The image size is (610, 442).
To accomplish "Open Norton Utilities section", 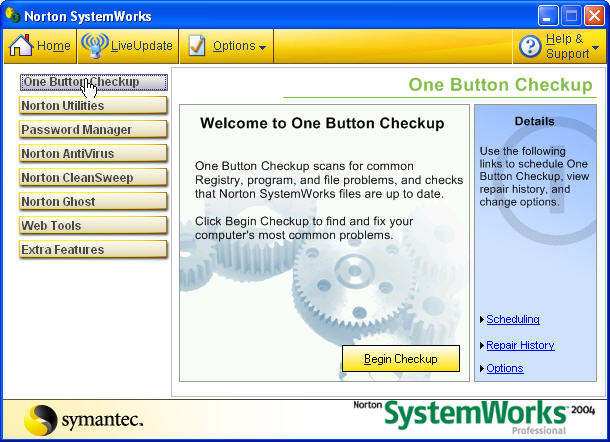I will click(93, 106).
